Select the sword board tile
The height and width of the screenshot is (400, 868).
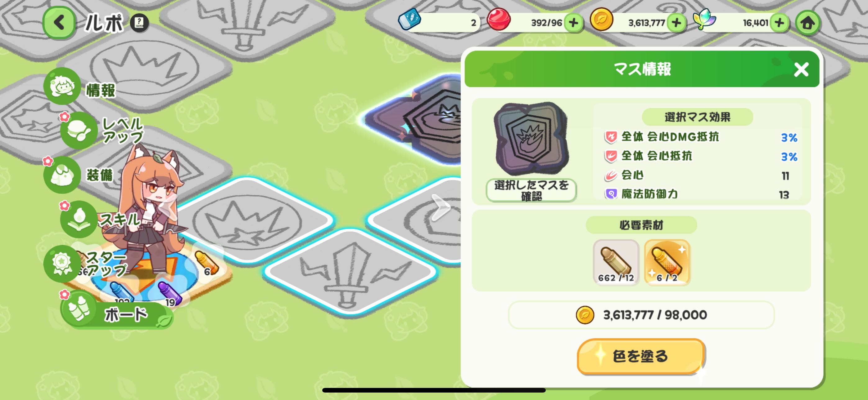click(350, 271)
